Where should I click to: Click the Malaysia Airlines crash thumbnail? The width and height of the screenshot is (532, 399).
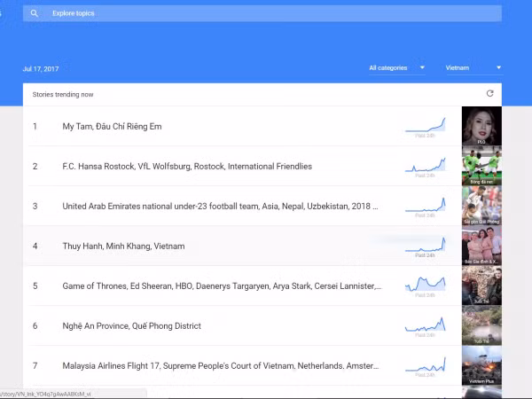pyautogui.click(x=481, y=365)
